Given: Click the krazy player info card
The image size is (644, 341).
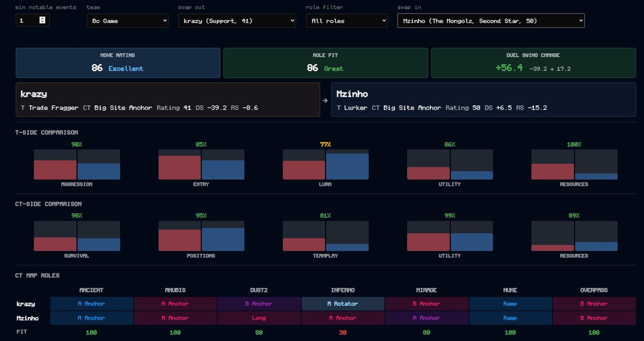Looking at the screenshot, I should point(168,100).
